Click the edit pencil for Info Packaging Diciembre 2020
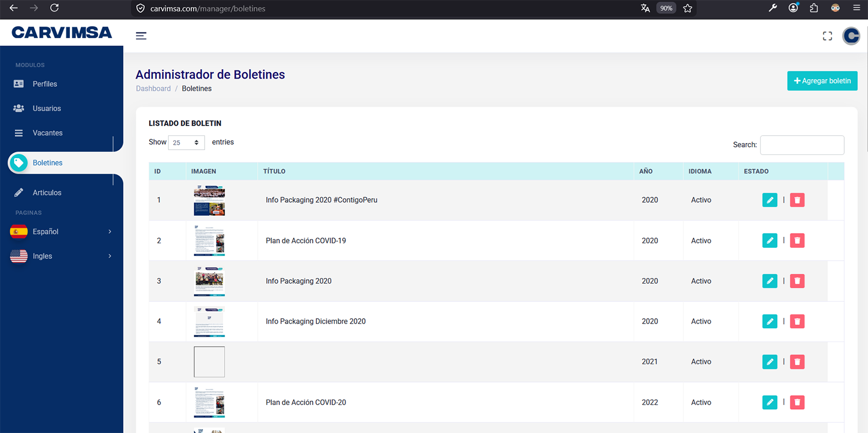Screen dimensions: 868x433 (769, 321)
